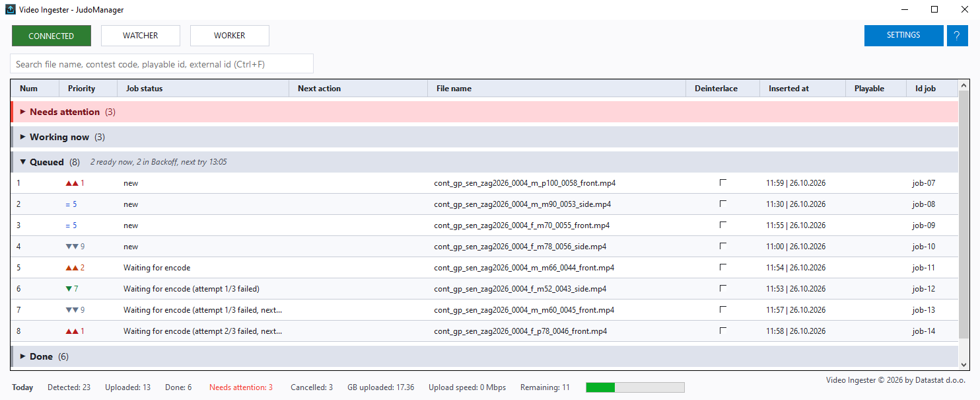Screen dimensions: 980x400
Task: Sort by the Inserted at column header
Action: tap(803, 89)
